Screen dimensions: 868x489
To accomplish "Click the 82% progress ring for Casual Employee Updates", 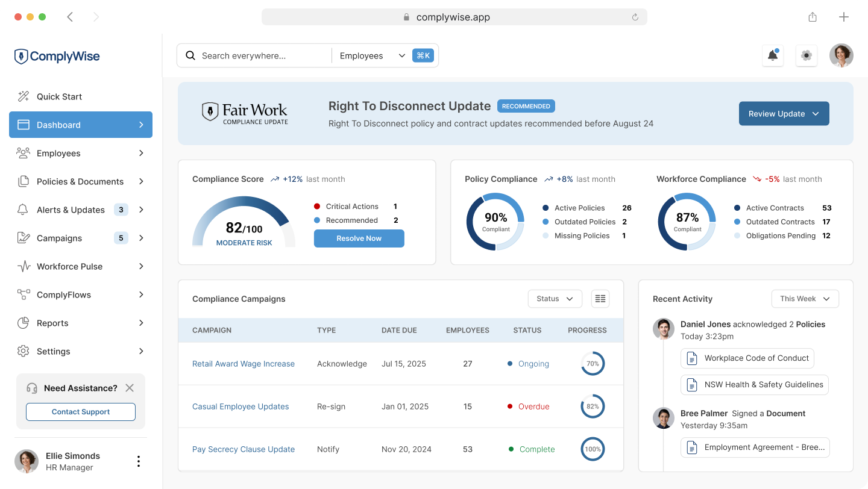I will click(592, 406).
